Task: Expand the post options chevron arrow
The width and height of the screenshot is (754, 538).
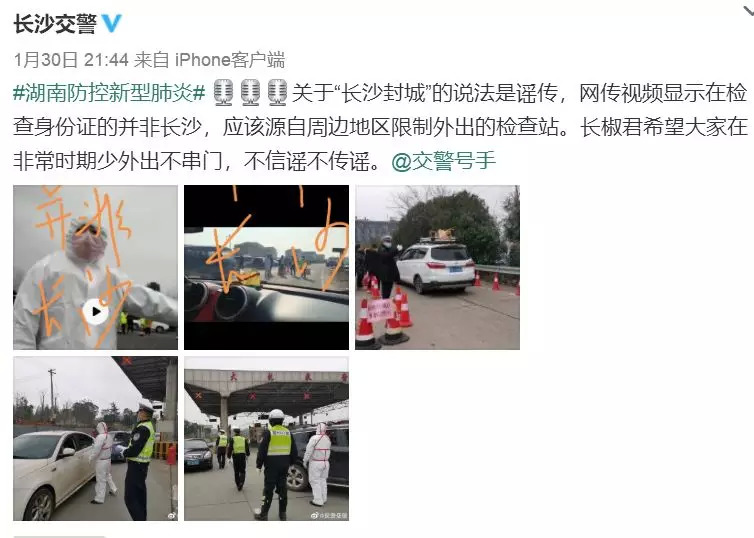Action: (747, 10)
